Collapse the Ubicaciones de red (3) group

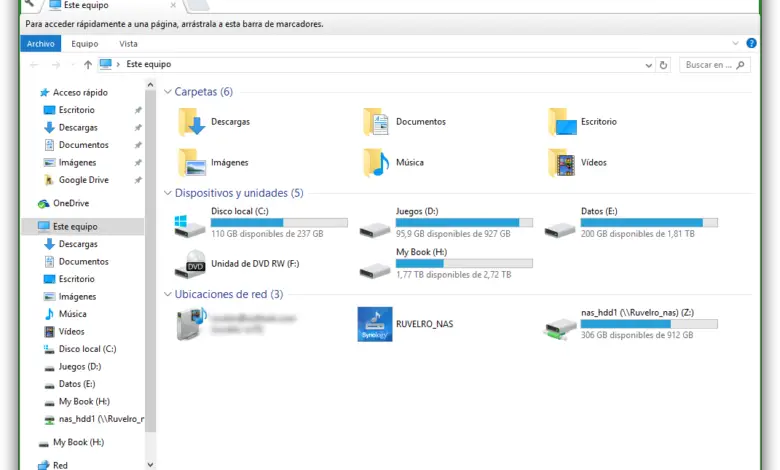click(168, 294)
